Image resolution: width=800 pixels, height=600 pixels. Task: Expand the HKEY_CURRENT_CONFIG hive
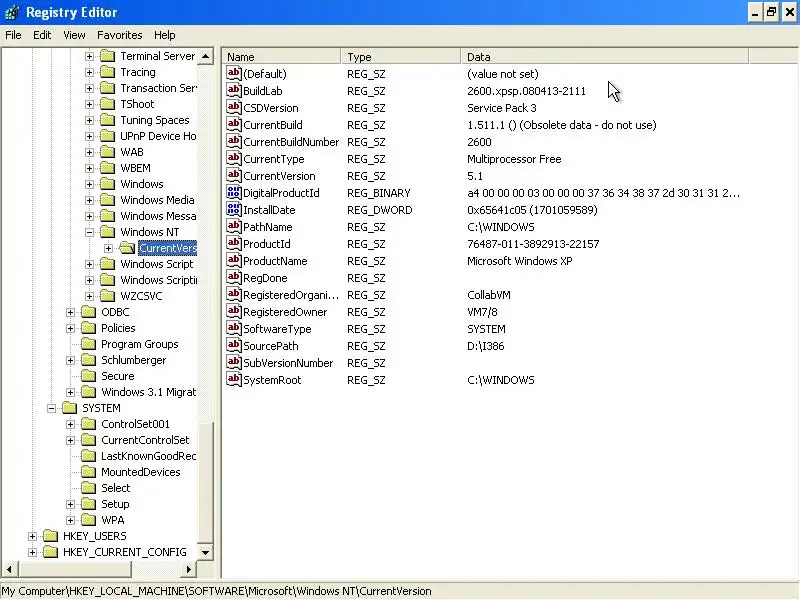(x=32, y=552)
